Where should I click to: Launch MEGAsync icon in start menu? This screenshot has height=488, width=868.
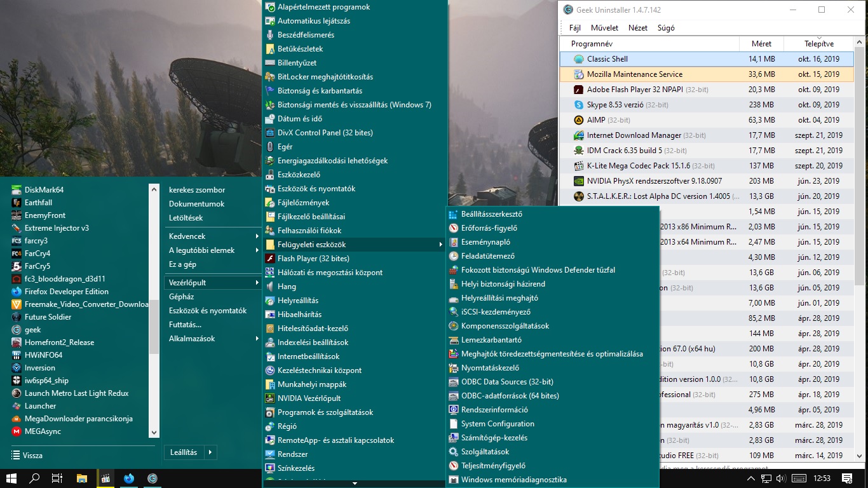click(x=17, y=431)
